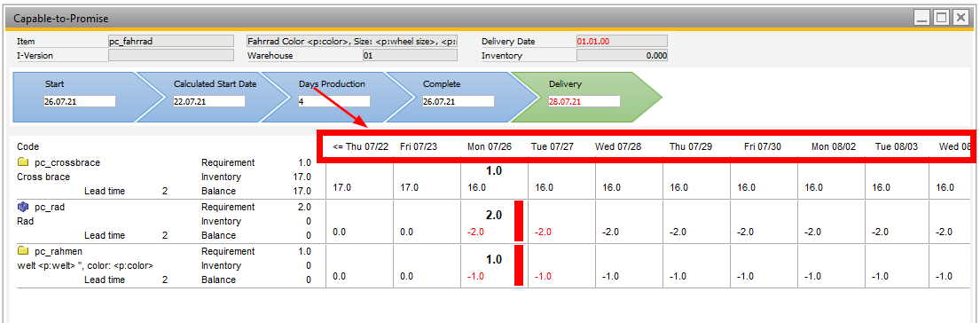Click the Delivery Date field 01.01.00
The width and height of the screenshot is (980, 323).
[x=622, y=41]
